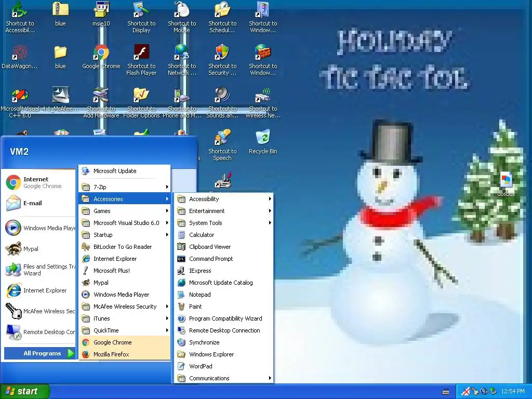Viewport: 532px width, 399px height.
Task: Expand the QuickTime program folder
Action: 125,330
